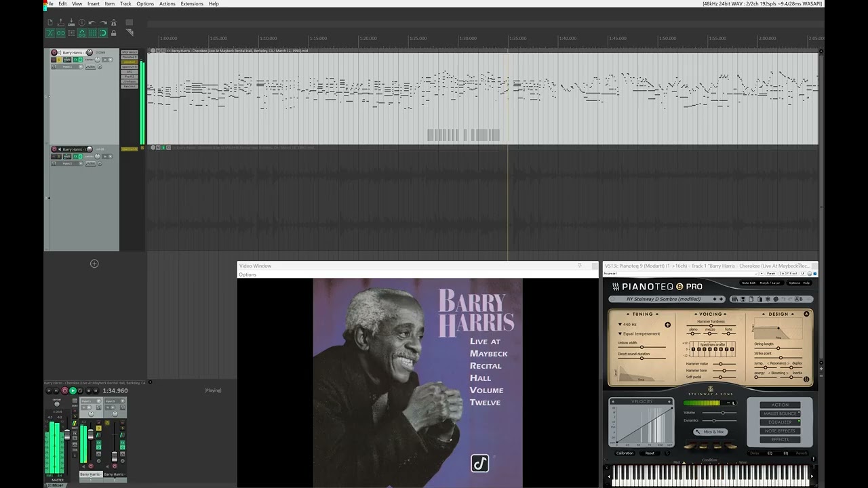
Task: Toggle ripple editing icon
Action: 71,33
